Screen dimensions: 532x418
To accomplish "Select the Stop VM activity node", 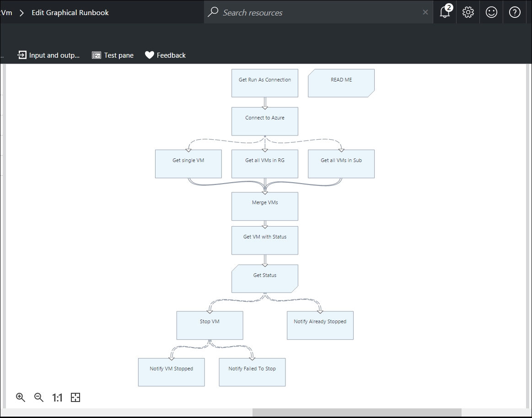I will pos(210,325).
